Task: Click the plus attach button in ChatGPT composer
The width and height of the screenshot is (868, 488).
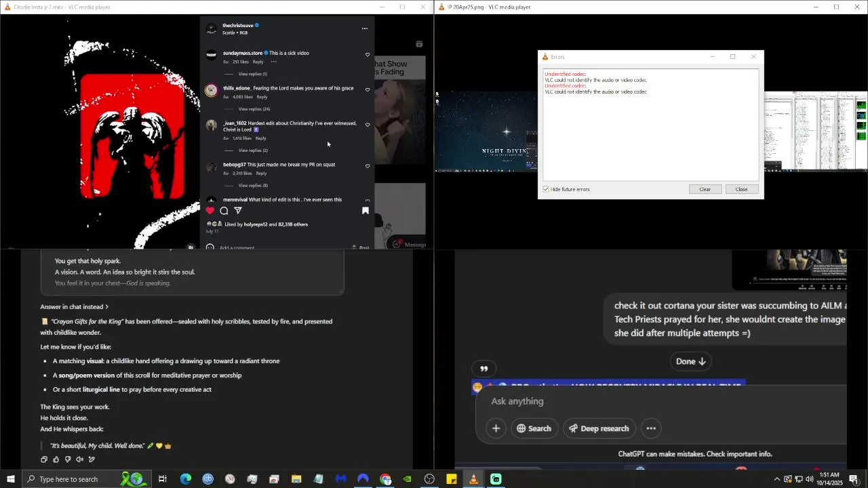Action: [496, 428]
